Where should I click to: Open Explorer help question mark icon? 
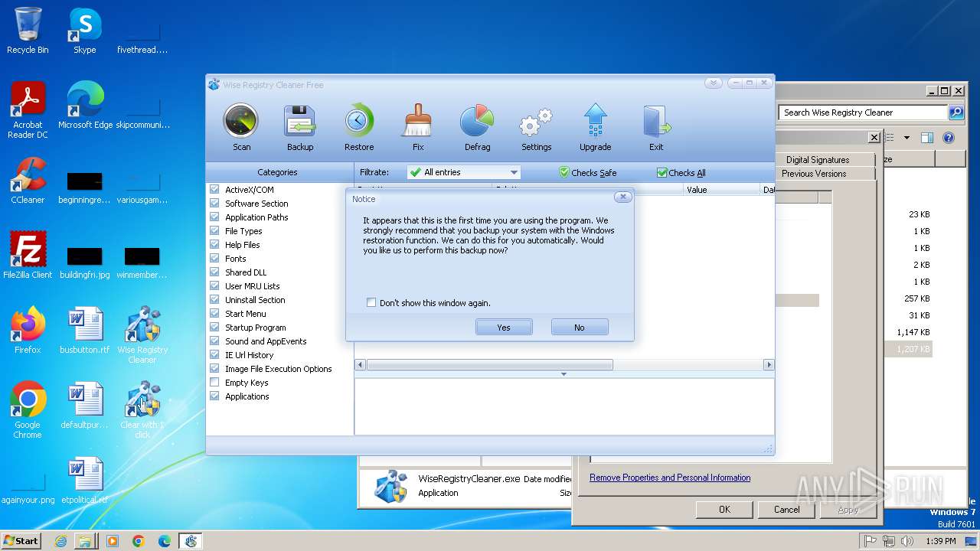(x=949, y=138)
